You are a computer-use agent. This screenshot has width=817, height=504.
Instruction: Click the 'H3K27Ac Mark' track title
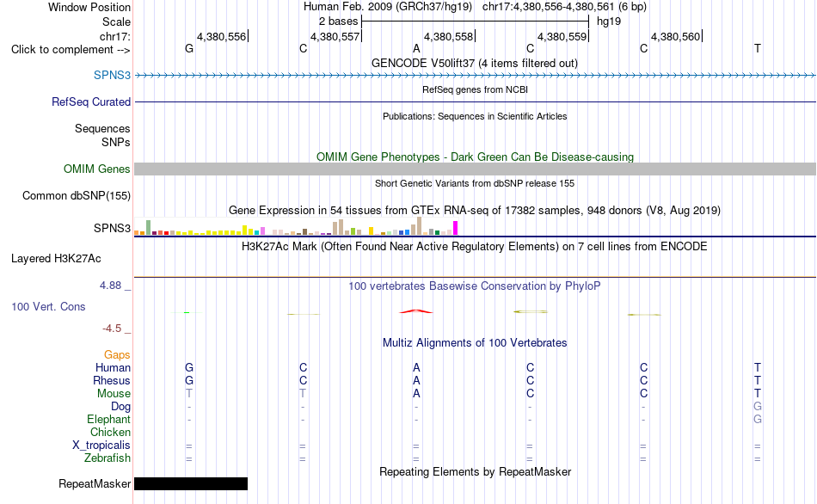(475, 247)
